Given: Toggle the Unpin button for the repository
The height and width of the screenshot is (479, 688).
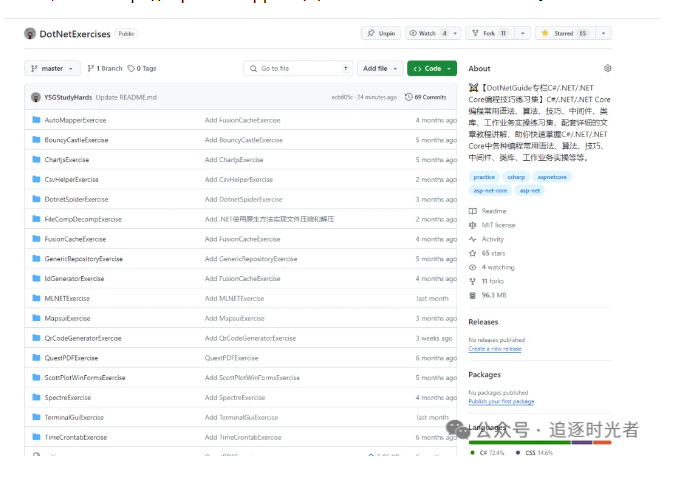Looking at the screenshot, I should pyautogui.click(x=381, y=33).
